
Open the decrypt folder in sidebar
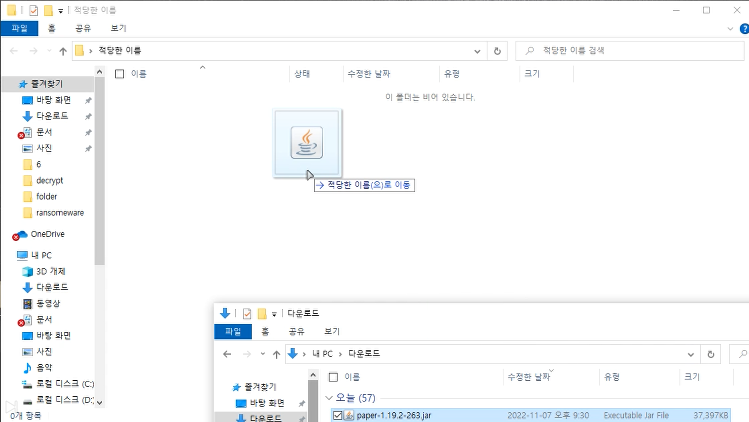pos(49,181)
